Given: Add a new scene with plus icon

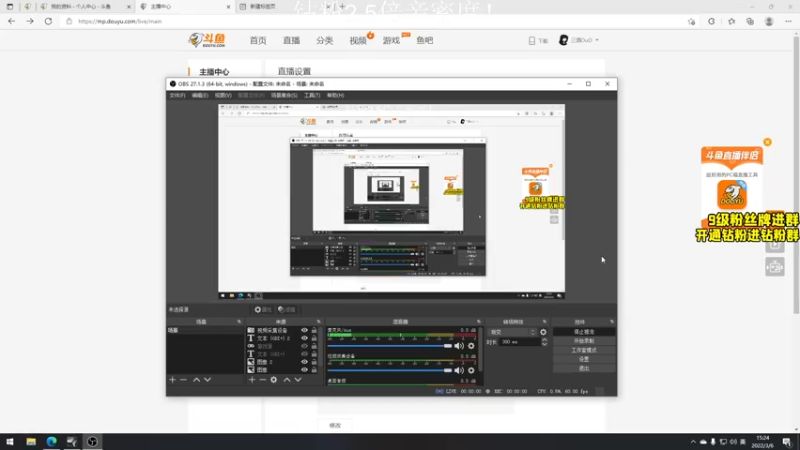Looking at the screenshot, I should coord(172,380).
